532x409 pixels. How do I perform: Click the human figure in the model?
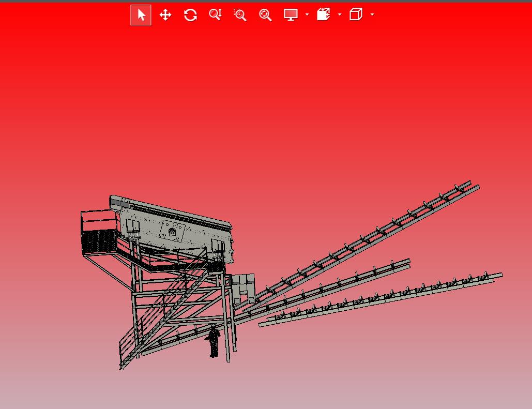(x=213, y=341)
